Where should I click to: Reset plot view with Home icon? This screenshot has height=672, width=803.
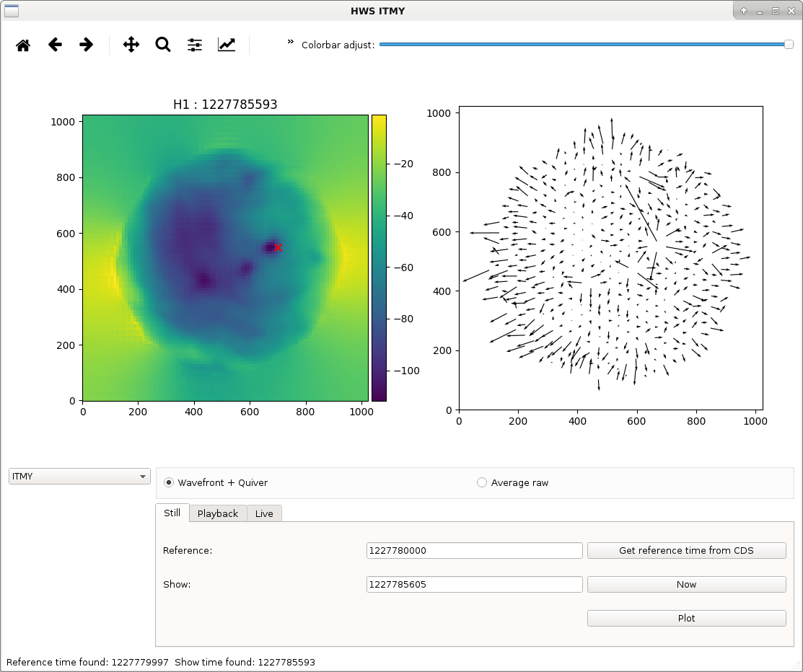coord(23,45)
